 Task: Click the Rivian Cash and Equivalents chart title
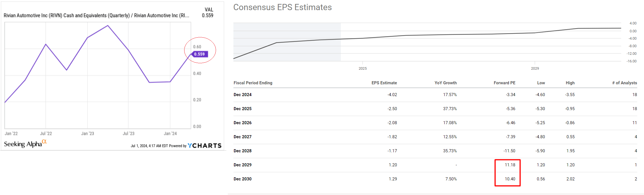[96, 15]
